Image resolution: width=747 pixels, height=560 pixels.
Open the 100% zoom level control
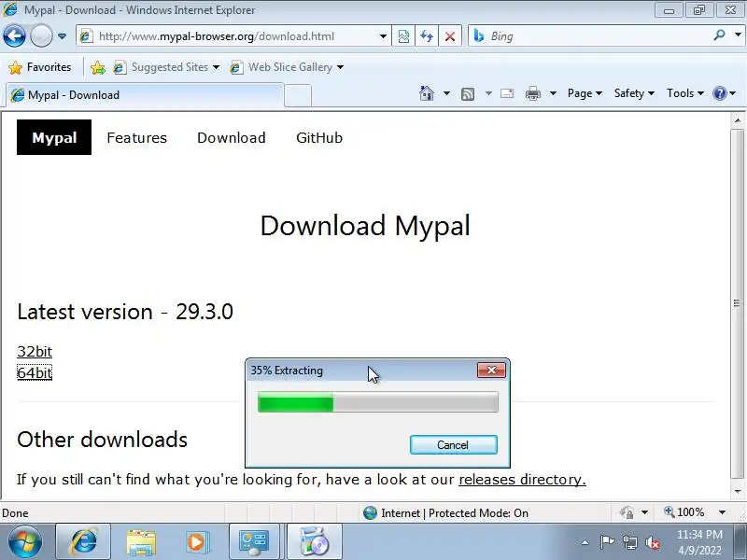684,512
